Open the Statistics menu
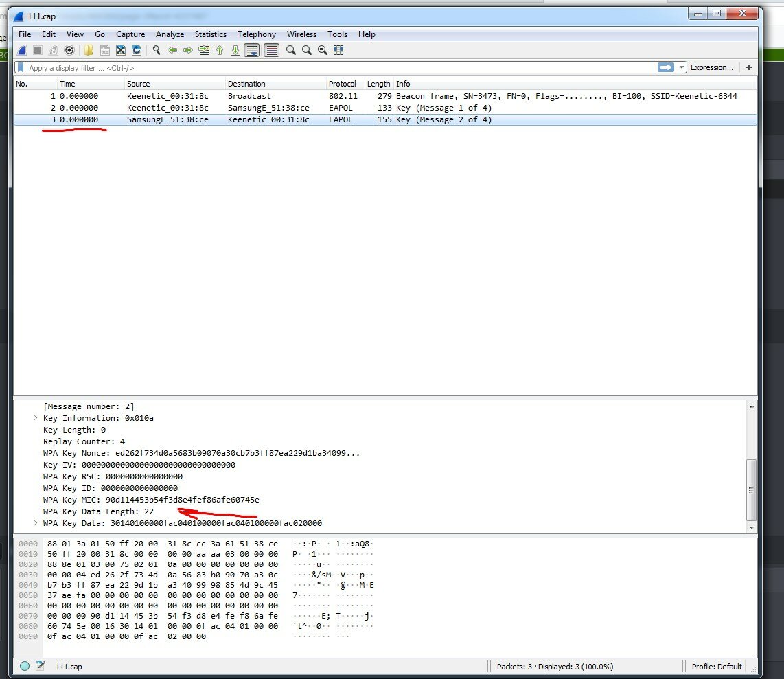 tap(210, 34)
